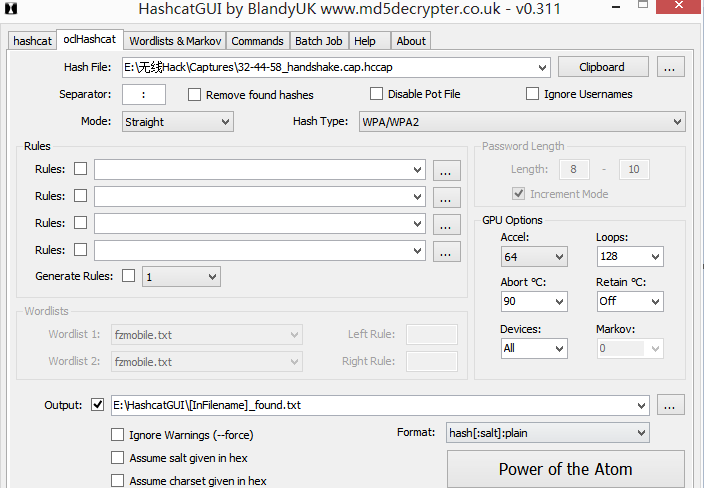Expand the Output path dropdown
Image resolution: width=704 pixels, height=488 pixels.
[x=642, y=406]
